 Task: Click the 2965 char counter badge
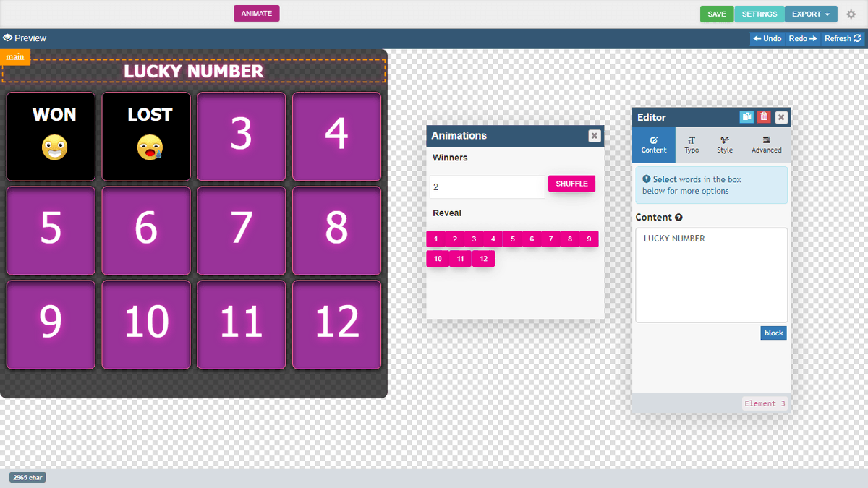tap(27, 477)
